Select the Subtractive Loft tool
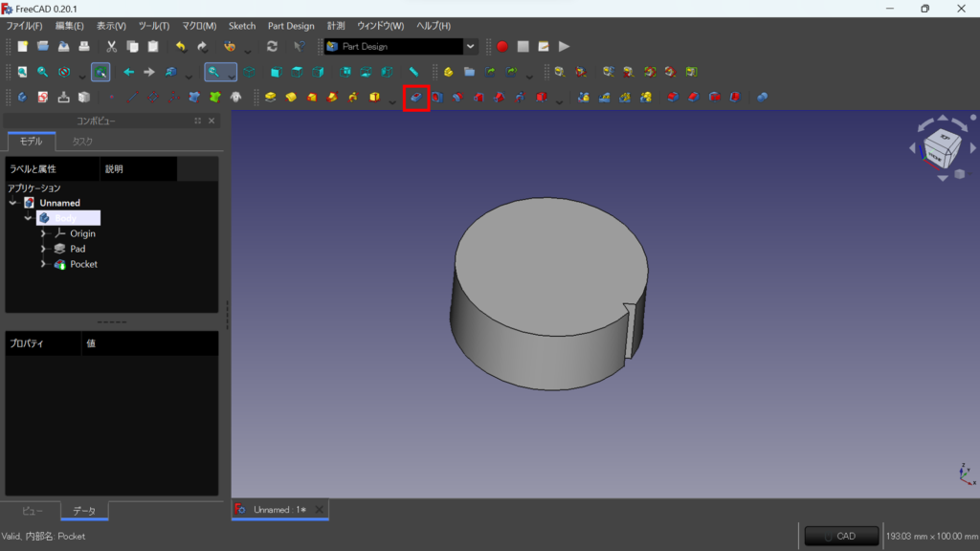The height and width of the screenshot is (551, 980). (x=479, y=98)
